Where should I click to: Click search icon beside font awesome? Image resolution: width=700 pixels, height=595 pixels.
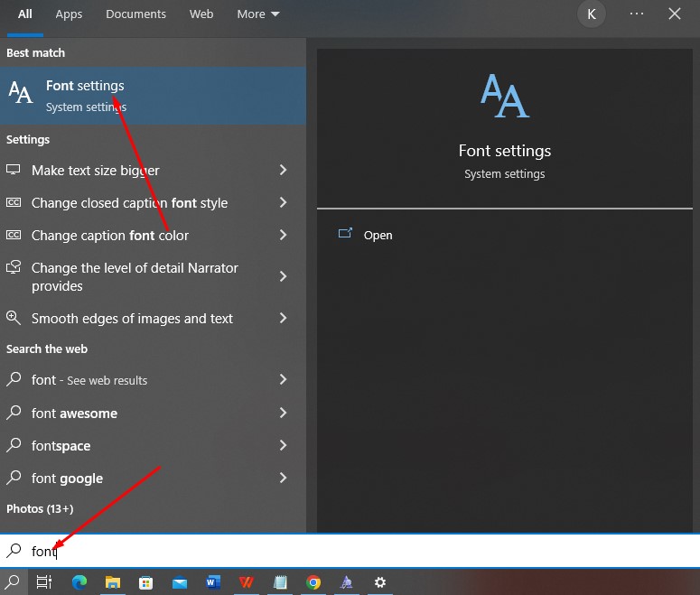[x=14, y=413]
